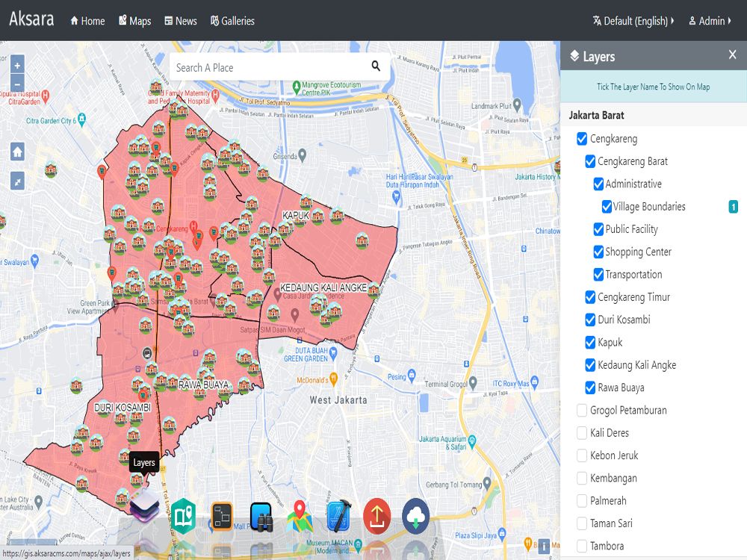Click the map home extent button
Image resolution: width=747 pixels, height=560 pixels.
pos(18,152)
